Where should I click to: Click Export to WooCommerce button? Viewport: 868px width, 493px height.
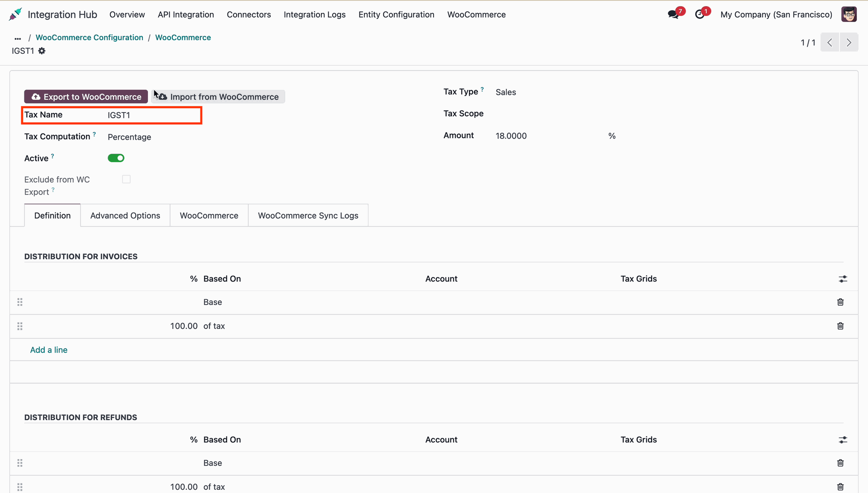tap(86, 97)
